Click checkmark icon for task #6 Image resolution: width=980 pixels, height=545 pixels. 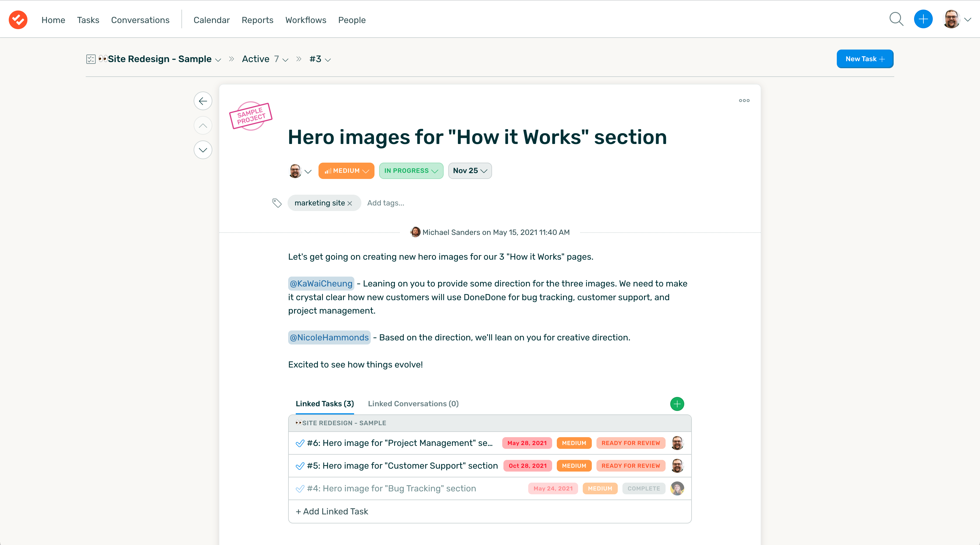pos(300,443)
